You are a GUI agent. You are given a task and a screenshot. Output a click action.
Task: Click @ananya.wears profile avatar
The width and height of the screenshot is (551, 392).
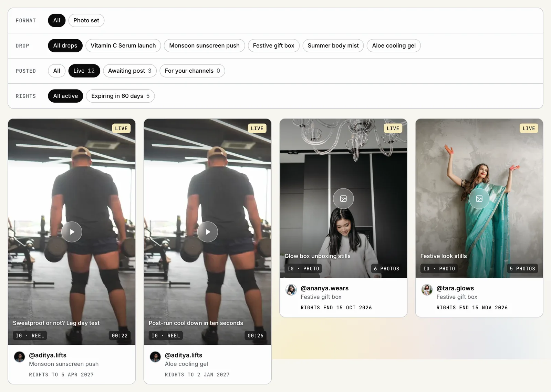tap(291, 290)
